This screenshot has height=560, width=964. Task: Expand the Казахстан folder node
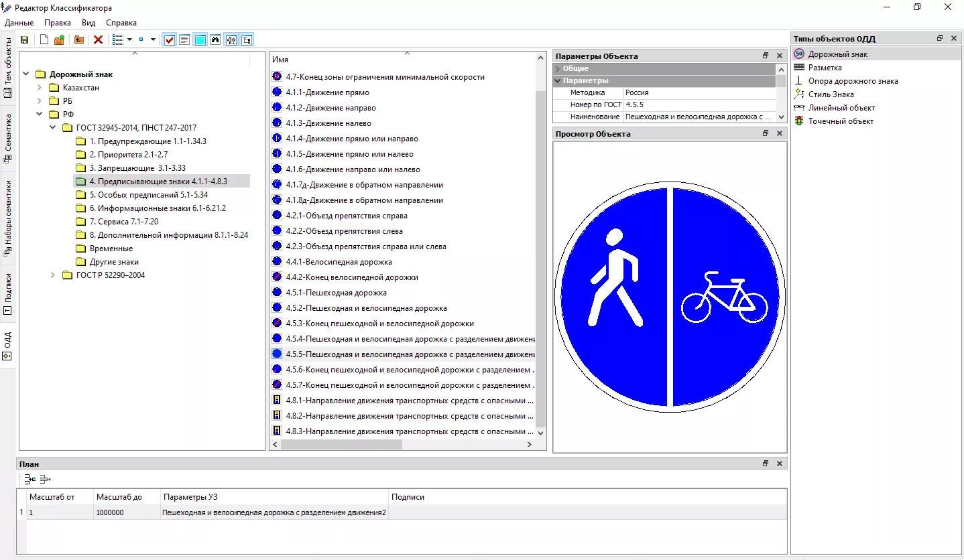point(40,88)
